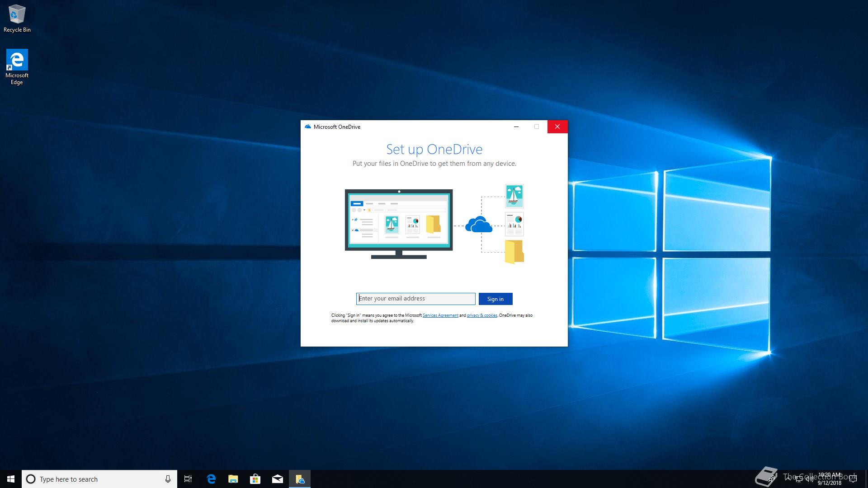
Task: Click the OneDrive setup taskbar button
Action: (x=300, y=479)
